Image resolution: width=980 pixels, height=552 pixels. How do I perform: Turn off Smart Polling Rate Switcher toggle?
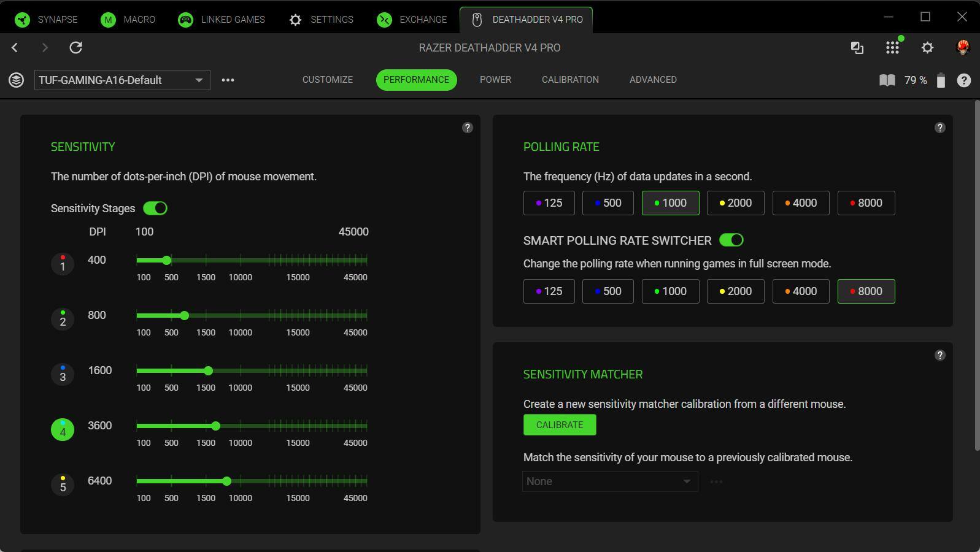731,240
